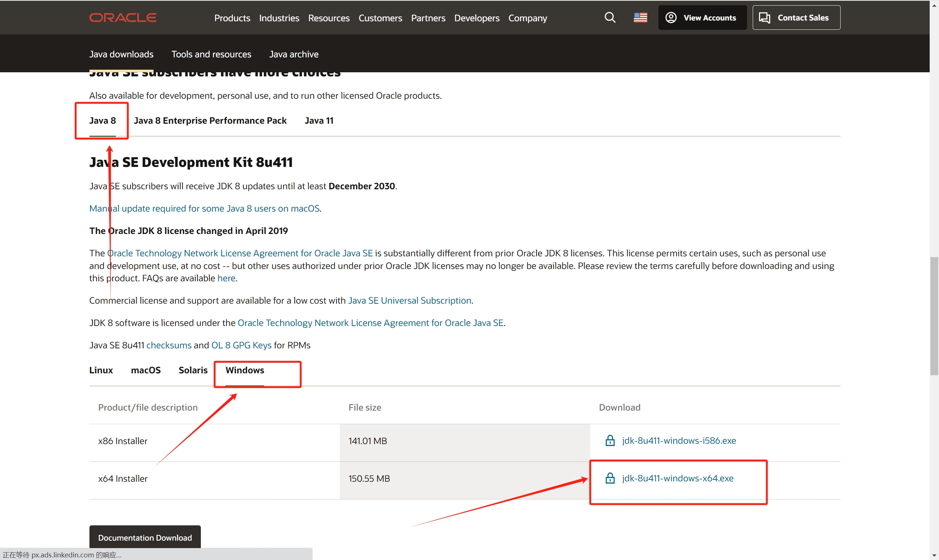Image resolution: width=939 pixels, height=560 pixels.
Task: Select the Java 8 tab
Action: pos(102,120)
